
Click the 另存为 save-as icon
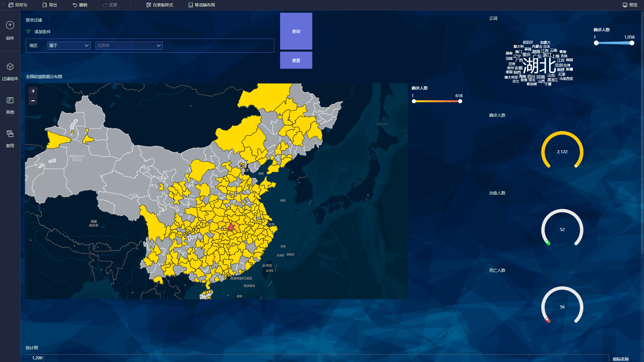tap(11, 5)
